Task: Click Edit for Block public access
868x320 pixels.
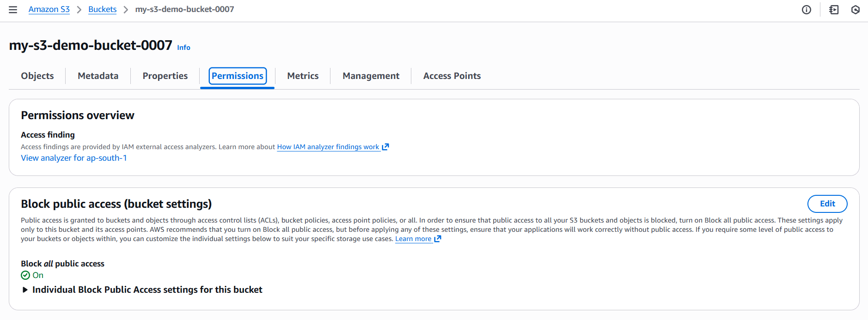Action: pos(827,204)
